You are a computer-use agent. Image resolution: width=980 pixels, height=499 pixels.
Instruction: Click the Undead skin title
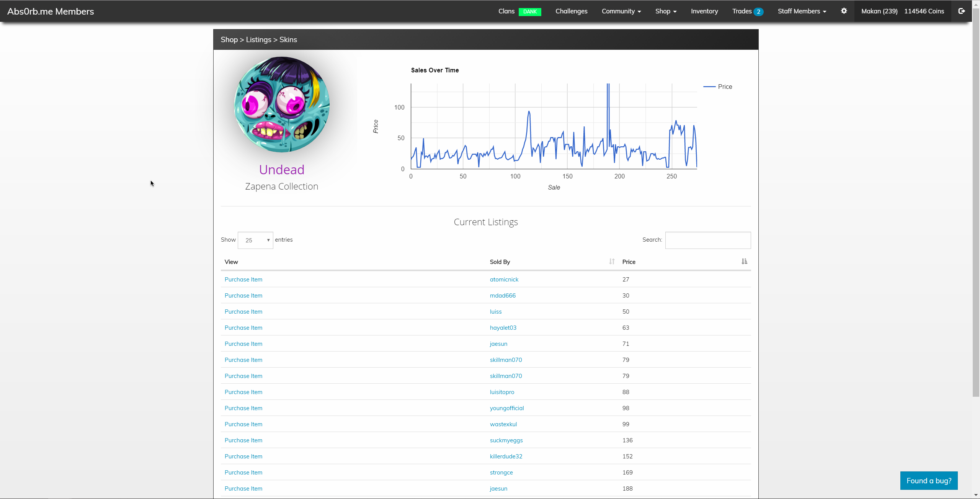pyautogui.click(x=282, y=170)
